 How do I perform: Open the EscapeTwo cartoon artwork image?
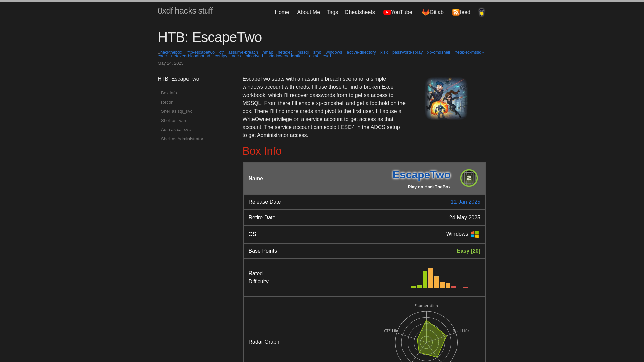click(x=446, y=99)
